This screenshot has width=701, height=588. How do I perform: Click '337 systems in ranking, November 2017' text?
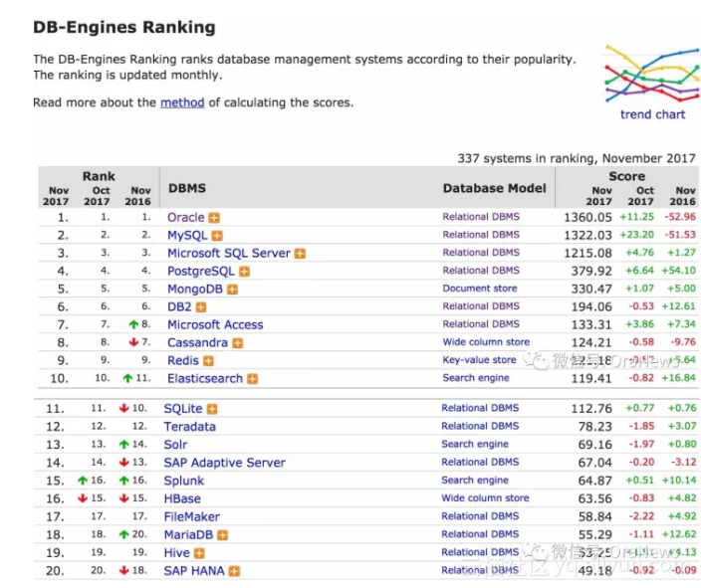pyautogui.click(x=577, y=158)
